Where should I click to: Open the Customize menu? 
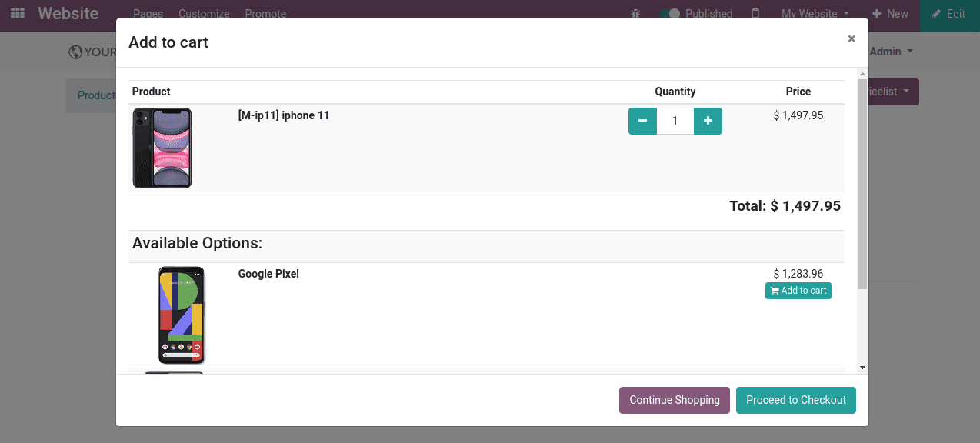[204, 14]
